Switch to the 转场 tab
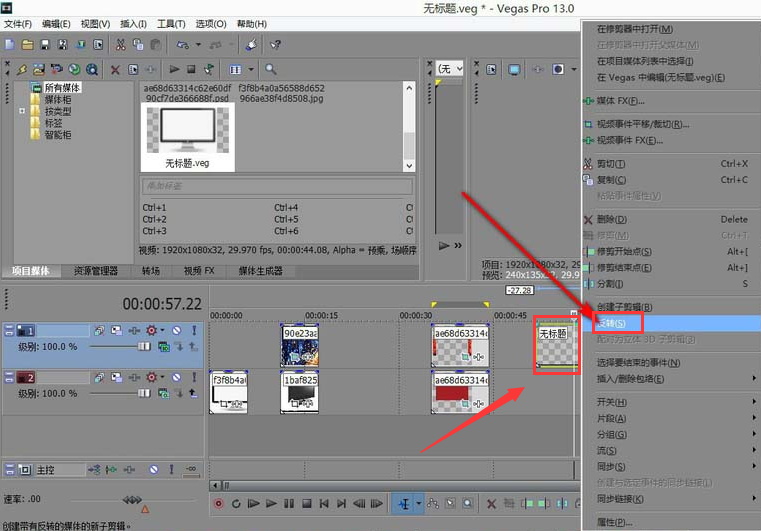The image size is (761, 531). pyautogui.click(x=151, y=271)
